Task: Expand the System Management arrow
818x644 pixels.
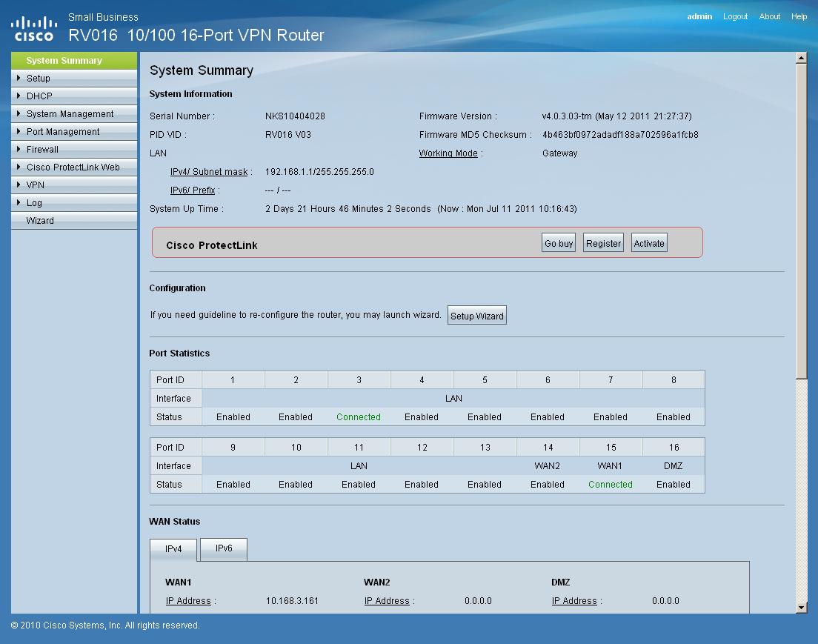Action: pyautogui.click(x=19, y=113)
